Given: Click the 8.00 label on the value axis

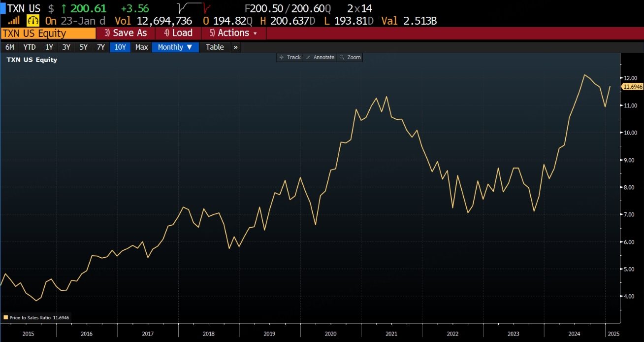Looking at the screenshot, I should pyautogui.click(x=630, y=187).
